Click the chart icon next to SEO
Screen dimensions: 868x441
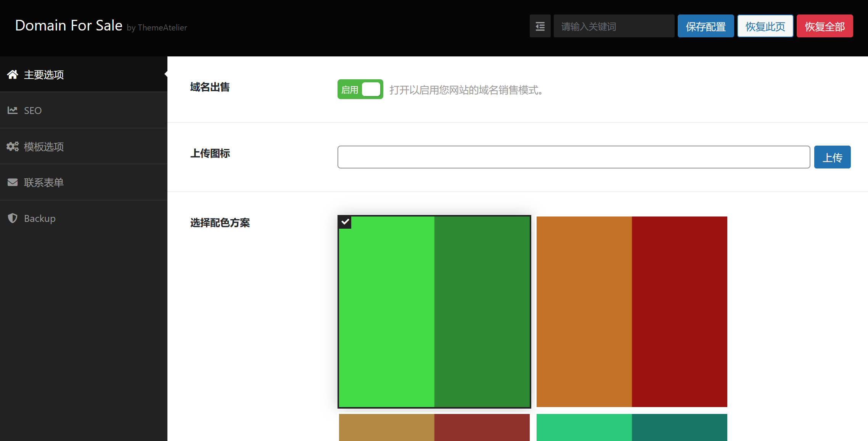coord(13,111)
